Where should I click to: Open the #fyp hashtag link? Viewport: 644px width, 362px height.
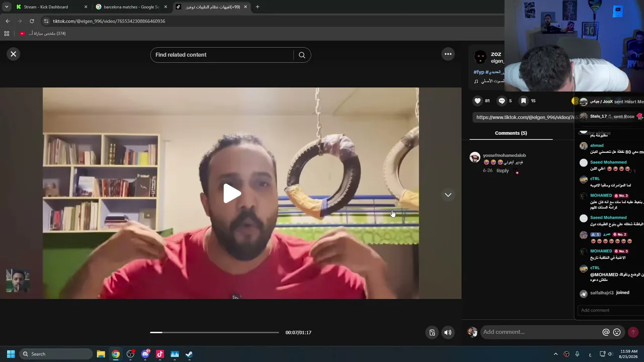pos(478,72)
